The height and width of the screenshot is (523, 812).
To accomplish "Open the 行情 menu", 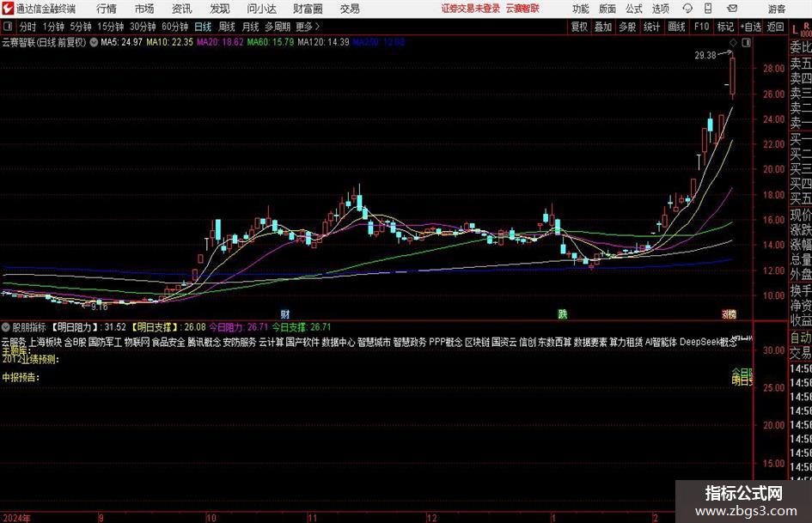I will click(107, 9).
